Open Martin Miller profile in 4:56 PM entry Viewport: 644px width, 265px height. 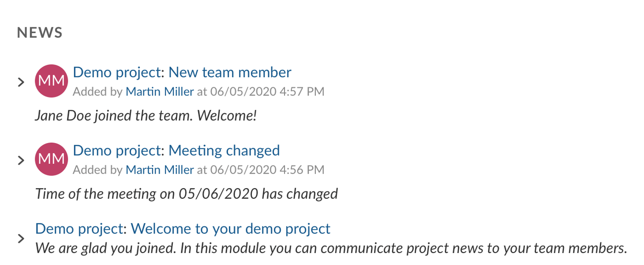pos(160,170)
